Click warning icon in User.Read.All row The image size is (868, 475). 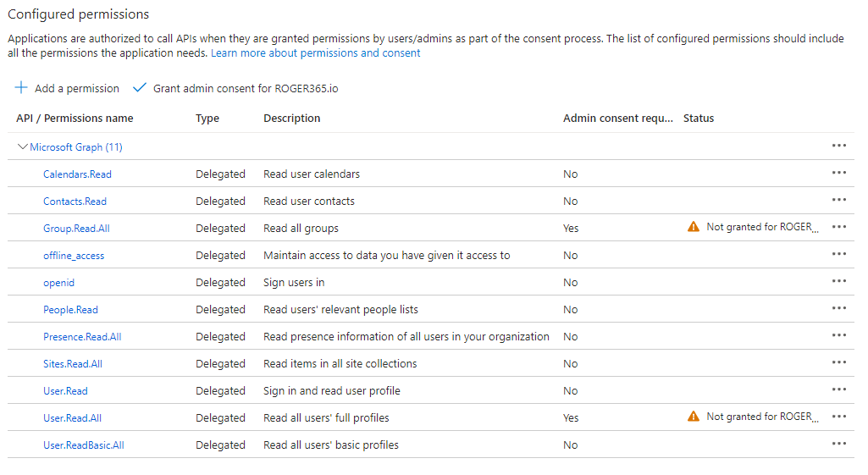[x=694, y=417]
